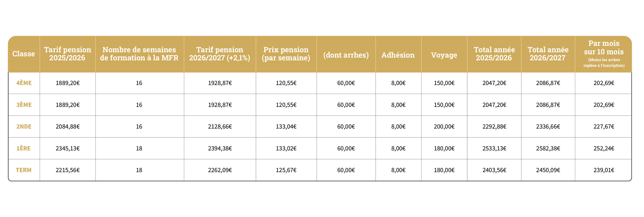Select the 2NDE class row label

click(x=24, y=127)
